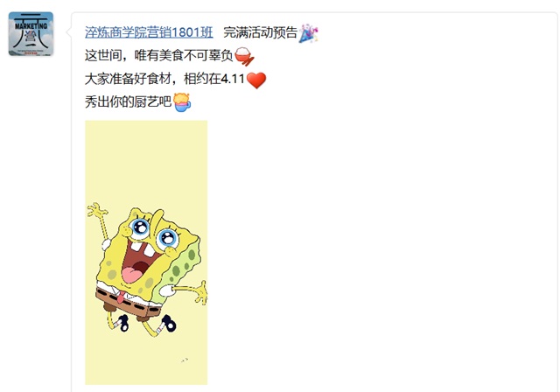Open the 淬炼商学院营销1801班 link

pyautogui.click(x=149, y=32)
